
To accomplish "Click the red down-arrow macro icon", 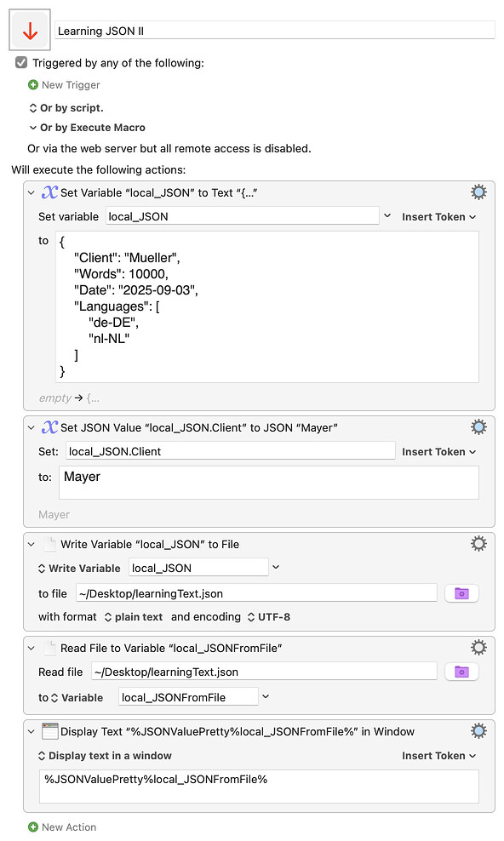I will [30, 31].
